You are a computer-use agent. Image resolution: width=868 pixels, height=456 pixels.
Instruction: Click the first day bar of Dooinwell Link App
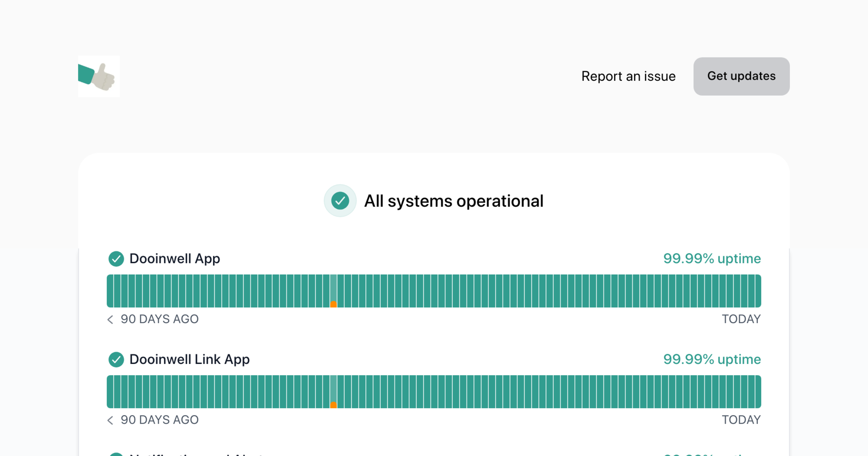click(x=110, y=391)
